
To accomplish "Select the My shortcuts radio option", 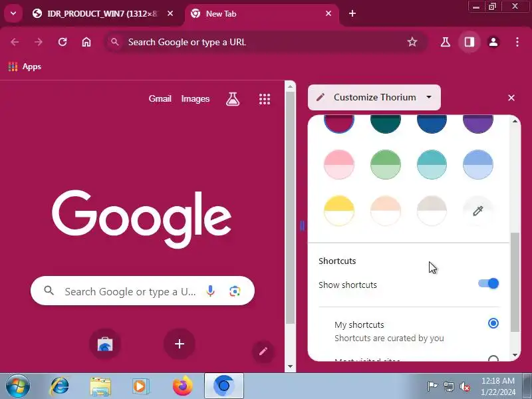I will [x=493, y=323].
